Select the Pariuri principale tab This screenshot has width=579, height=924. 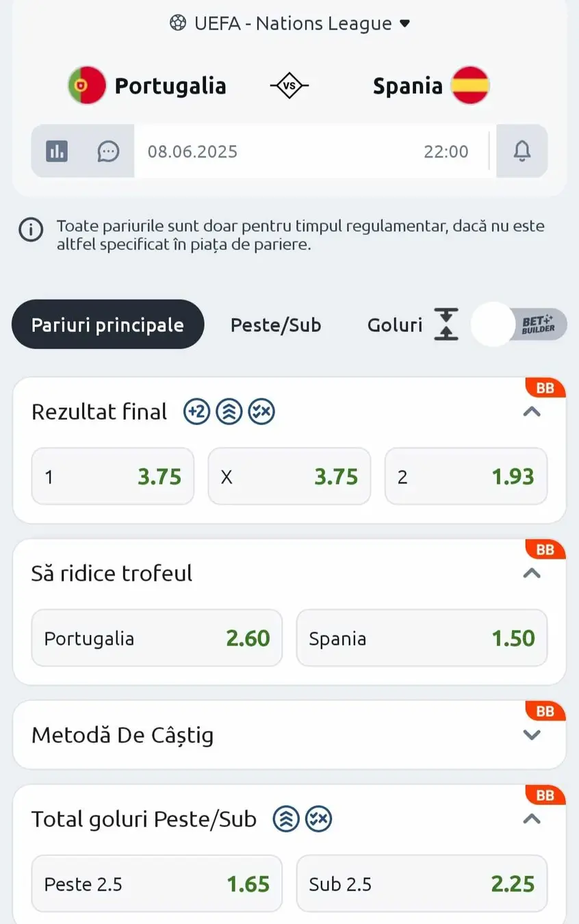click(107, 324)
